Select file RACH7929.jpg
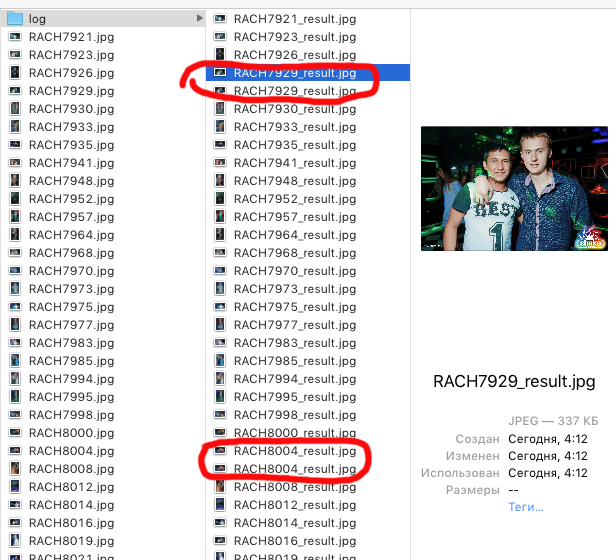Viewport: 616px width, 560px height. pyautogui.click(x=72, y=91)
